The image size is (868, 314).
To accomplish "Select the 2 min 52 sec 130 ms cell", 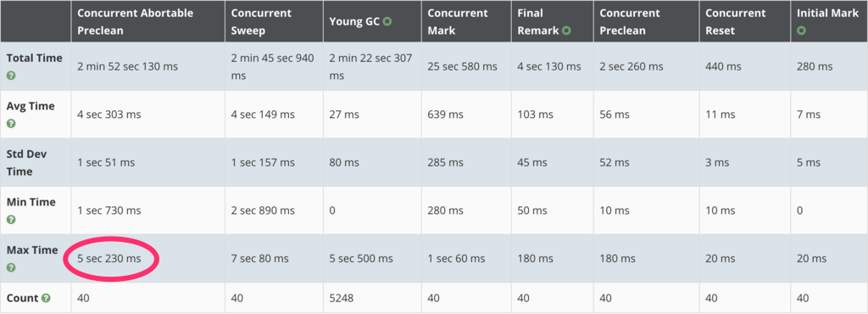I will pyautogui.click(x=147, y=66).
